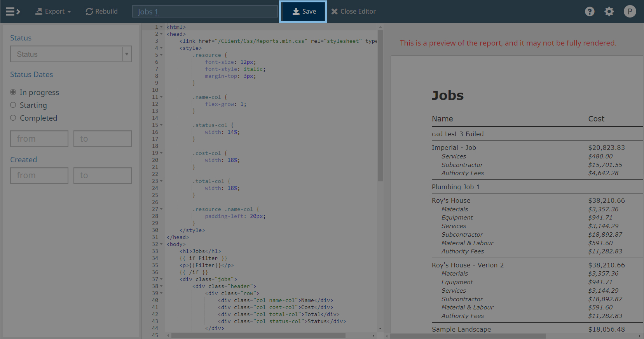Image resolution: width=644 pixels, height=339 pixels.
Task: Collapse fold at line 11 .name-col
Action: click(x=161, y=97)
